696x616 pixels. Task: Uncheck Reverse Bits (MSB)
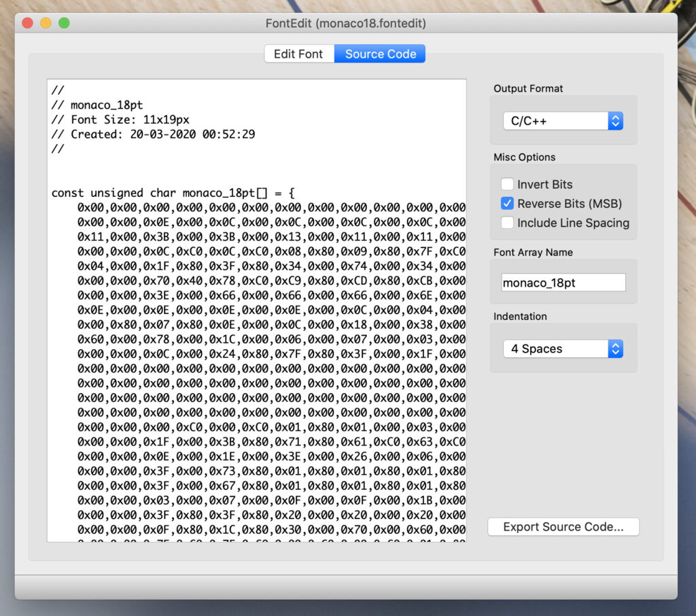[506, 203]
